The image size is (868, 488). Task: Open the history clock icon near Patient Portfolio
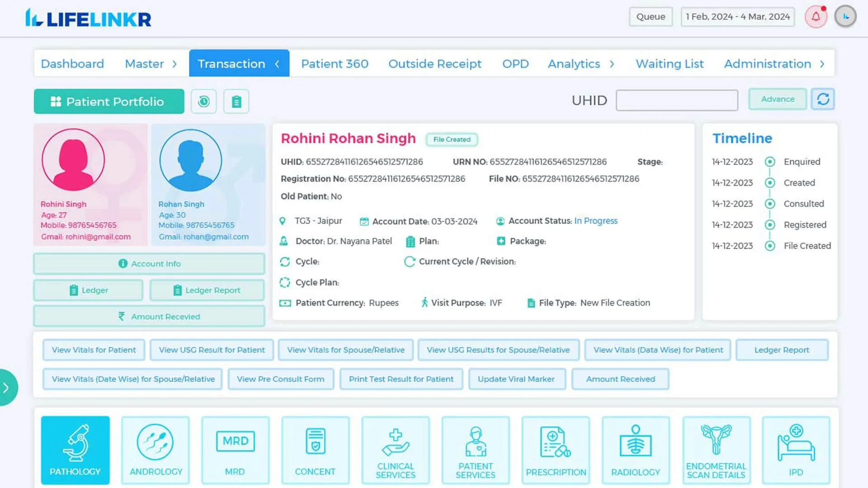click(x=203, y=101)
